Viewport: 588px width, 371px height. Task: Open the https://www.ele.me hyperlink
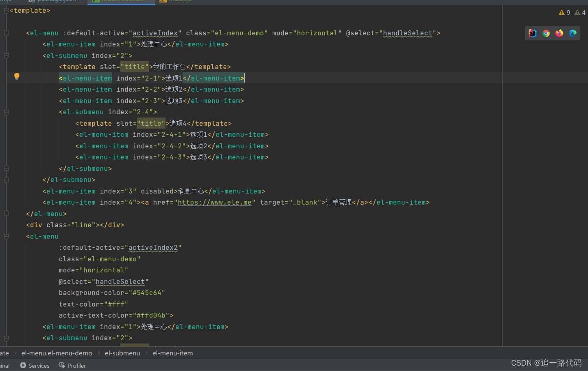(215, 202)
